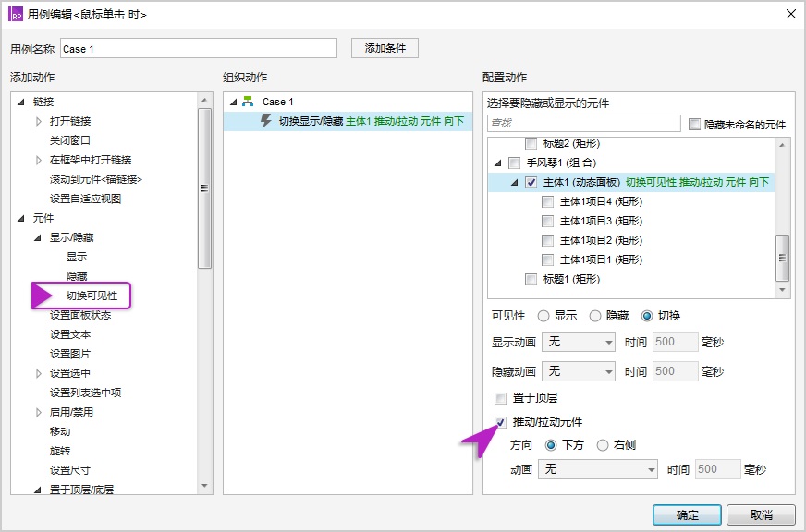Select the 滚动到元件<锚链接> action
Screen dimensions: 806x532
pos(95,179)
